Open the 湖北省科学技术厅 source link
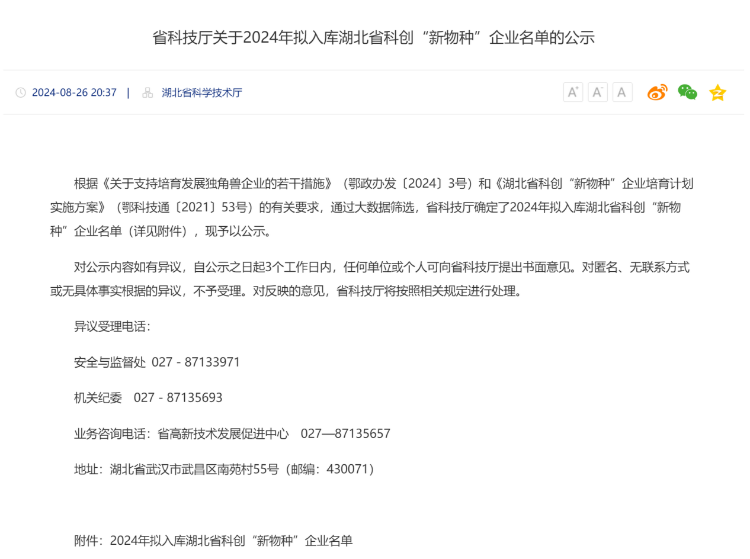This screenshot has width=750, height=559. (x=201, y=93)
